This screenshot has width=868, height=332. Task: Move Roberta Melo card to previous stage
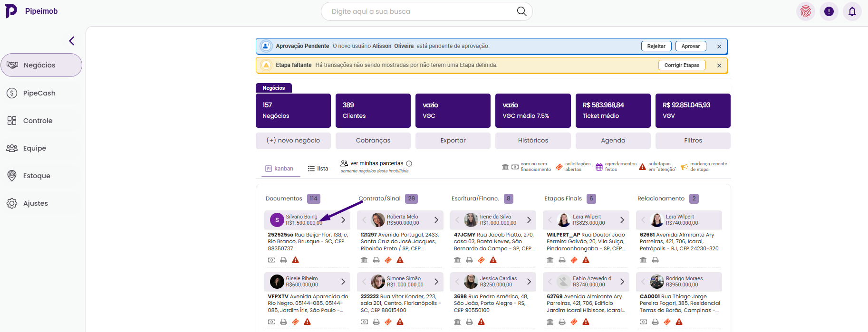(364, 220)
